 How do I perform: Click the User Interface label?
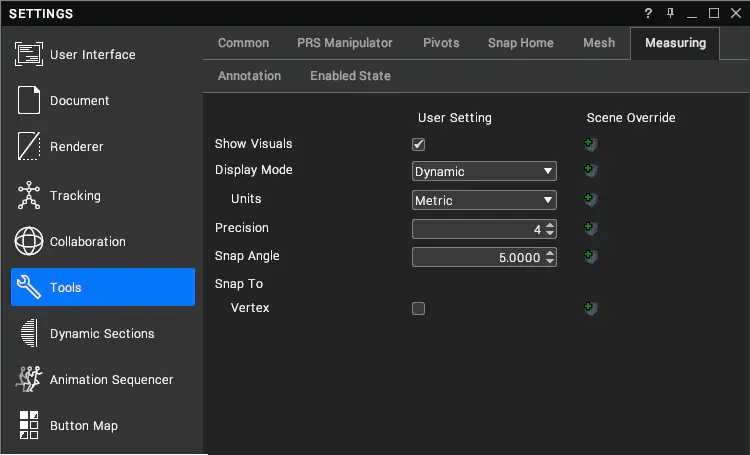pos(92,55)
